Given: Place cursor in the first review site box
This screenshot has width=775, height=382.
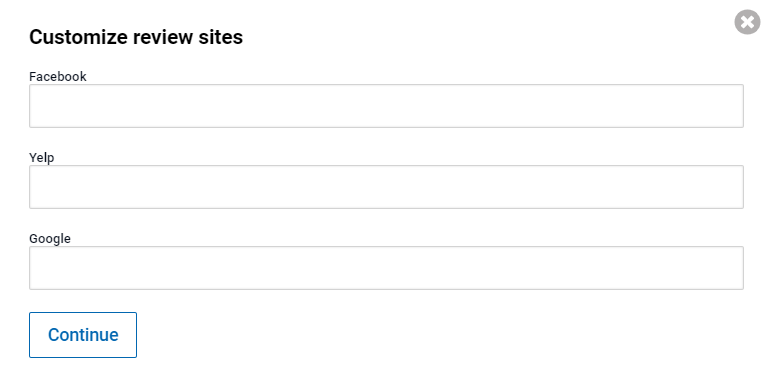Looking at the screenshot, I should (x=386, y=106).
